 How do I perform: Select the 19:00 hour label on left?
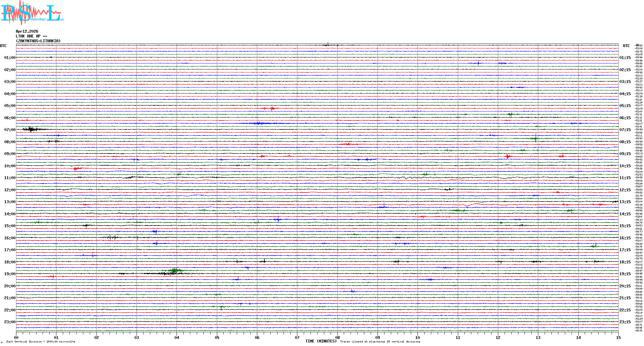click(10, 274)
